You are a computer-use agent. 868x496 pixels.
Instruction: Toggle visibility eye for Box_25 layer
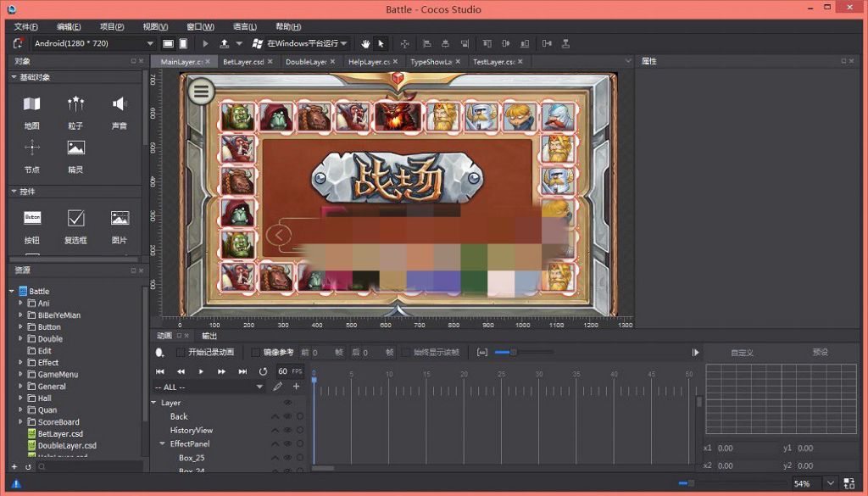click(288, 458)
